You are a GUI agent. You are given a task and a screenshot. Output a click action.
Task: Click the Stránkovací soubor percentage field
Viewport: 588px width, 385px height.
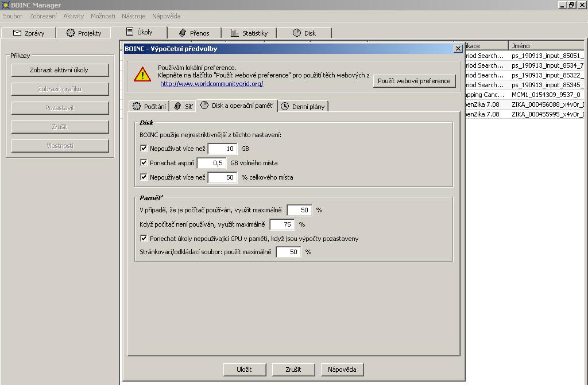[x=288, y=252]
